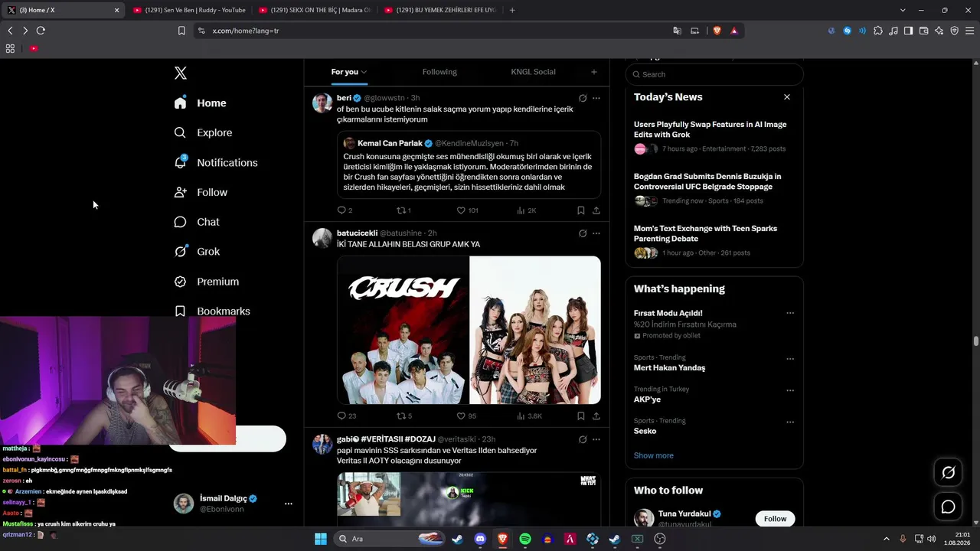Open options for Mert Hakan Yandaş trend
The width and height of the screenshot is (980, 551).
click(x=790, y=359)
